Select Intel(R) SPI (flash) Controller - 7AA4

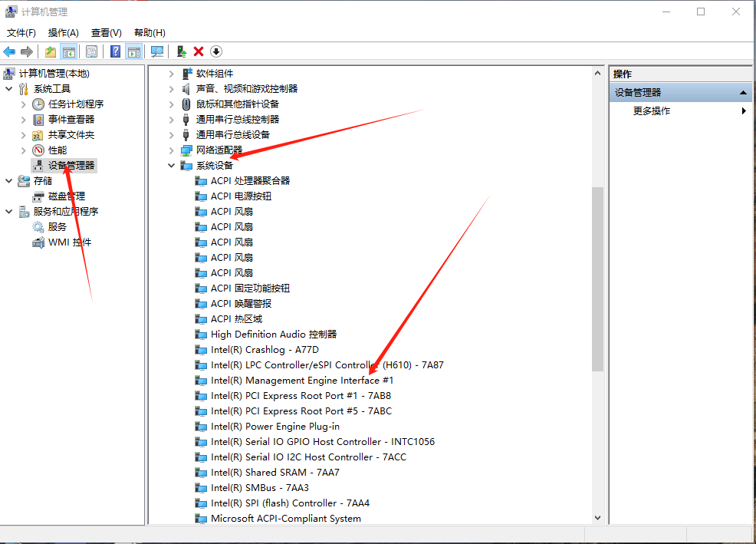[290, 503]
